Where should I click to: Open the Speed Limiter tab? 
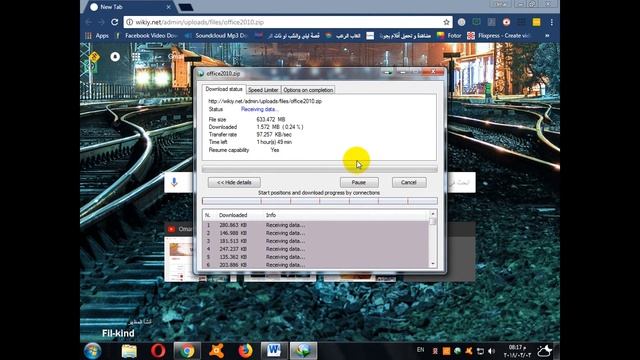tap(263, 90)
